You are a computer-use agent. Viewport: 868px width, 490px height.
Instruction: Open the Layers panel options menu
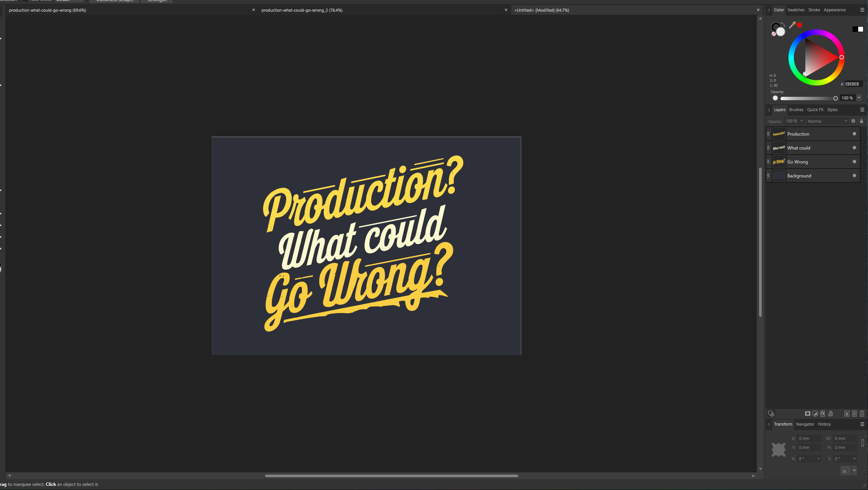(862, 110)
